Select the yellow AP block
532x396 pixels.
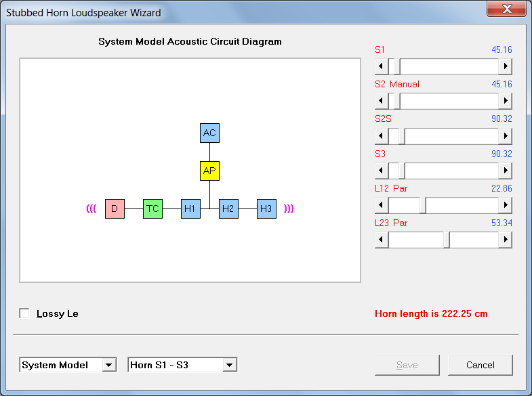coord(209,171)
